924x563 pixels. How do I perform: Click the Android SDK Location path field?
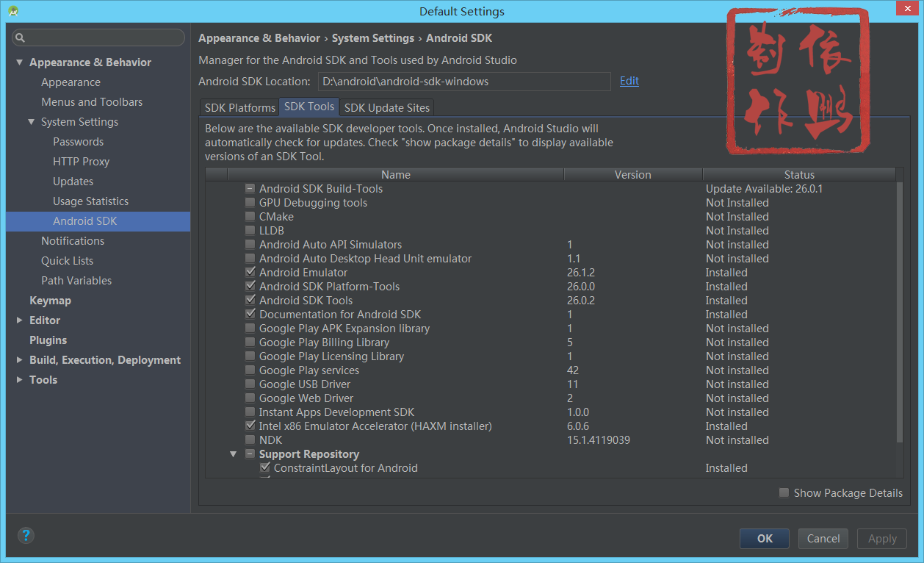(463, 82)
